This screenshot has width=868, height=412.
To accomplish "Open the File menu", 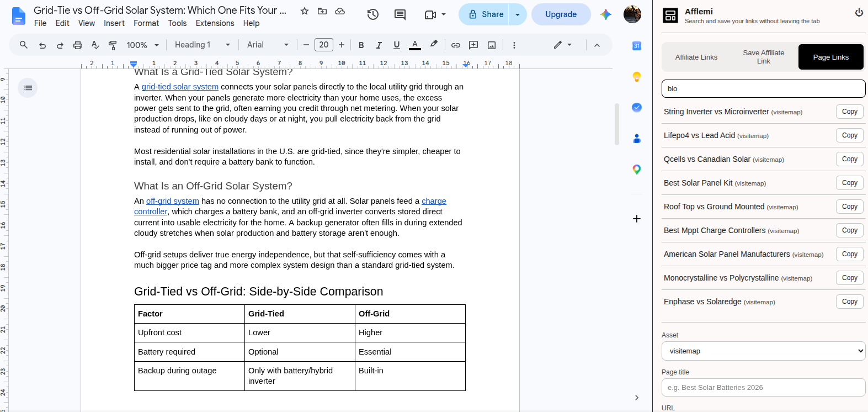I will [40, 23].
